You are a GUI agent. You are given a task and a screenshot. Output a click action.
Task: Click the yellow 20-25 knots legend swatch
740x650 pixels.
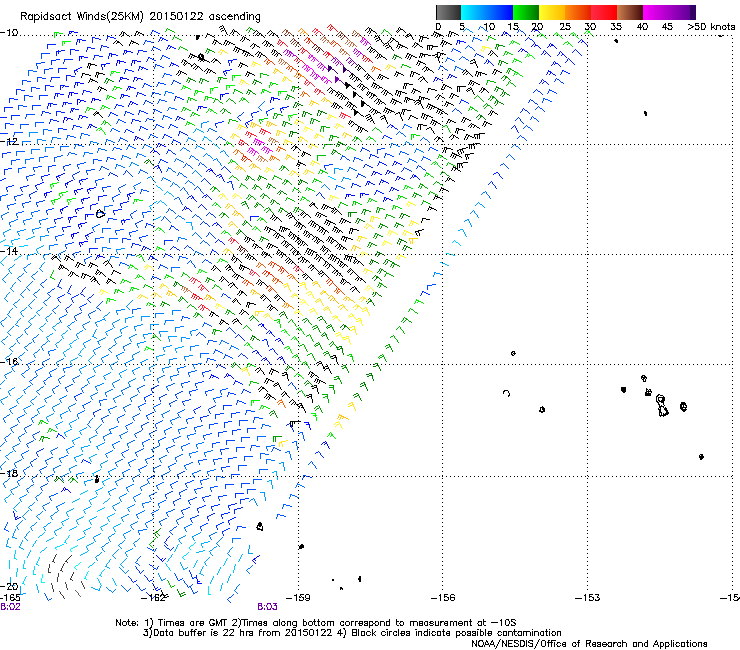click(x=552, y=12)
